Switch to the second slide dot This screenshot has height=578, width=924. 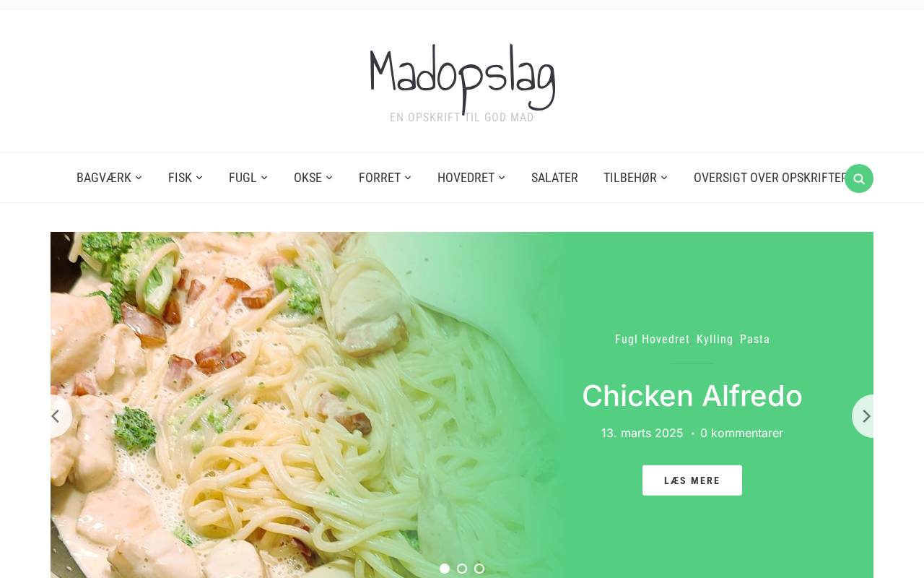(x=462, y=569)
